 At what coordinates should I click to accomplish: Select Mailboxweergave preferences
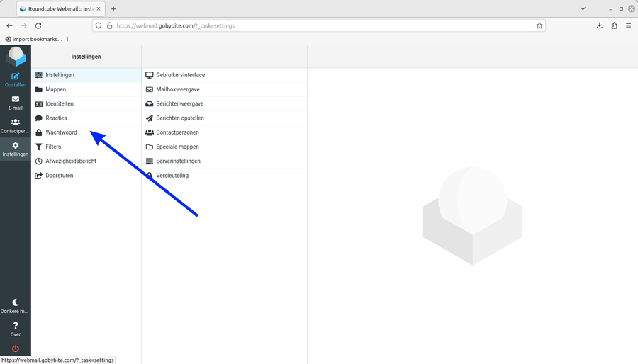[x=177, y=89]
